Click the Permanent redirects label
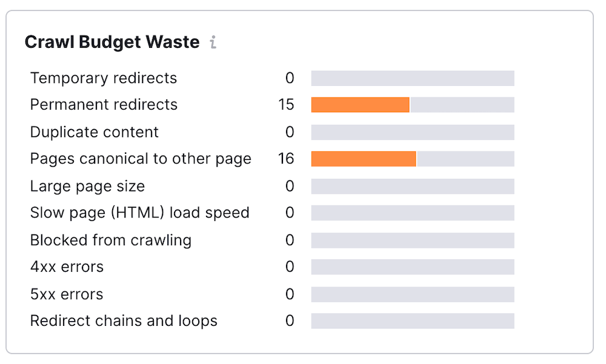This screenshot has width=606, height=364. (104, 105)
